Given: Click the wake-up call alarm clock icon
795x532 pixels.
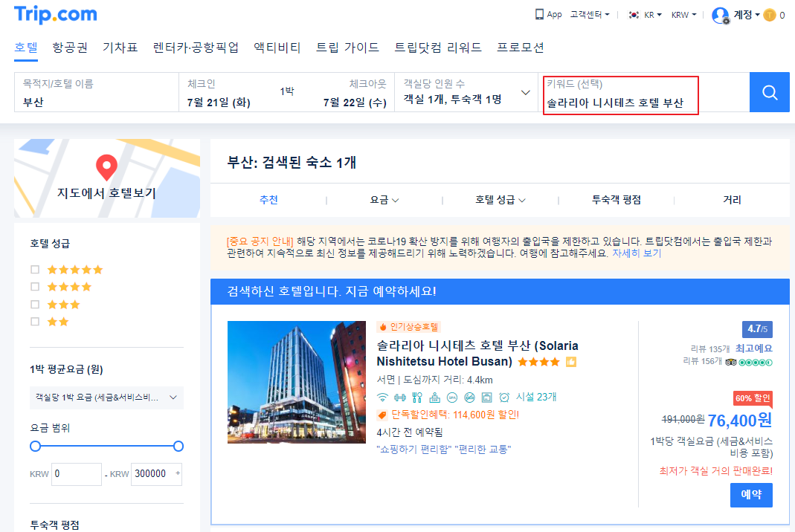Looking at the screenshot, I should click(504, 398).
